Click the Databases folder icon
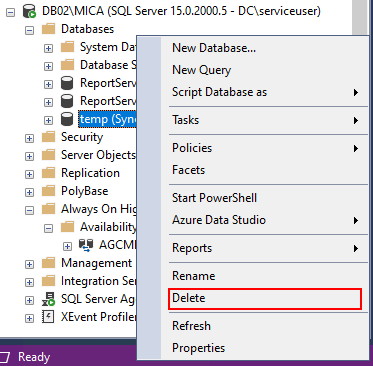The height and width of the screenshot is (366, 373). (48, 29)
